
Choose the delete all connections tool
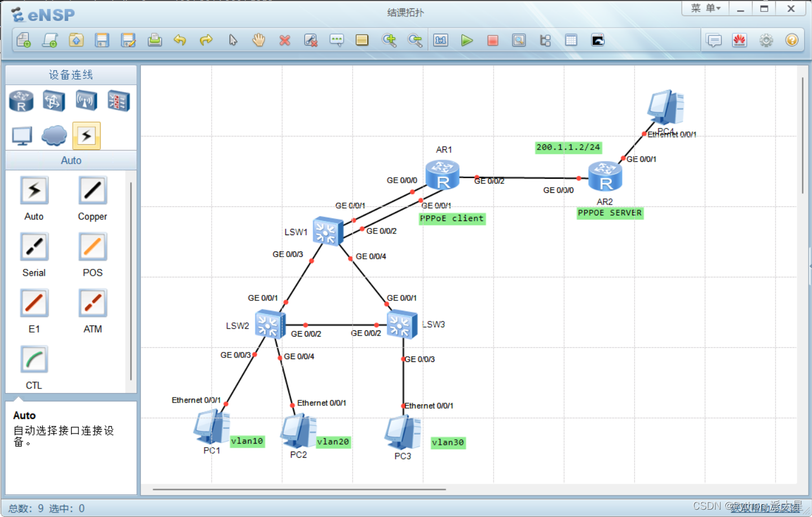point(311,40)
